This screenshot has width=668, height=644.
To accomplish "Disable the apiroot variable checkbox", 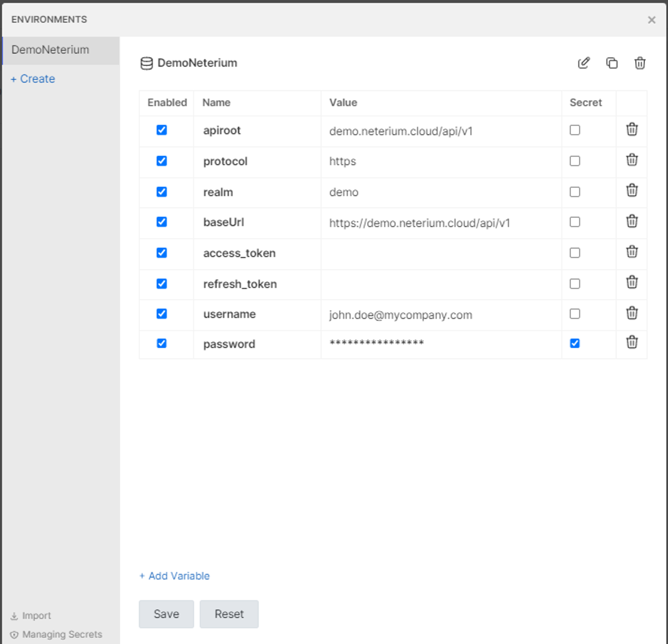I will [x=162, y=130].
